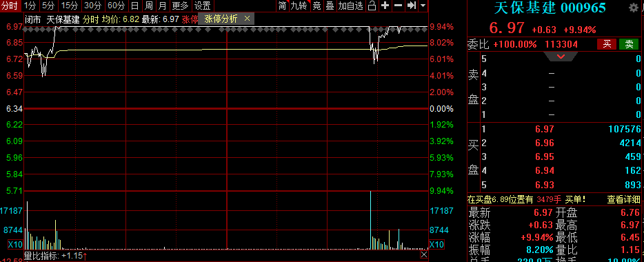Select the 5分 period tab
The width and height of the screenshot is (644, 262).
tap(48, 6)
